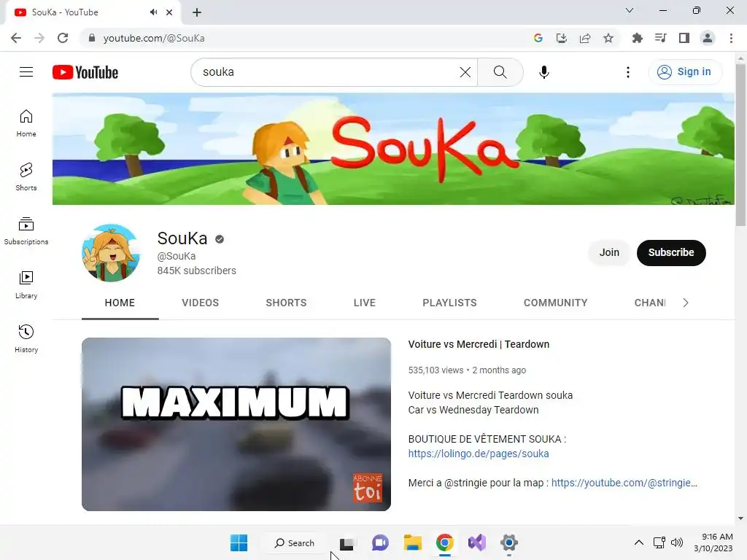Screen dimensions: 747x560
Task: Toggle Chrome side panel
Action: [x=684, y=38]
